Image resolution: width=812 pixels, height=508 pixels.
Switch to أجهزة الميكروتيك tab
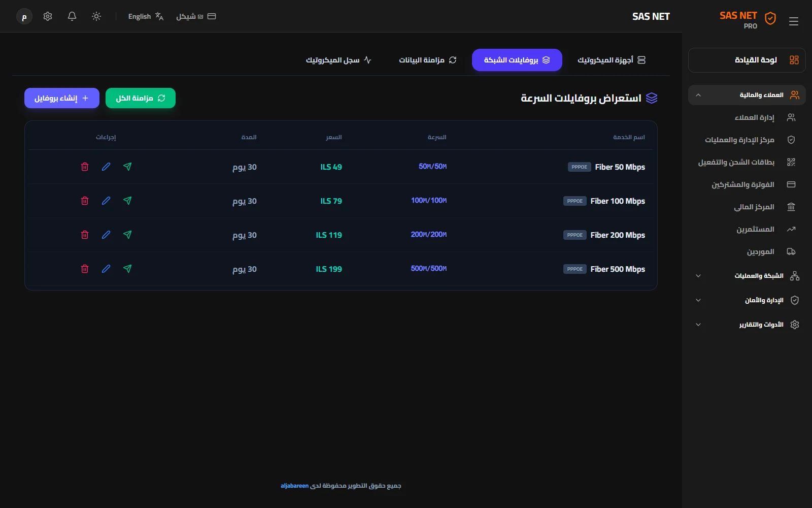click(x=612, y=60)
